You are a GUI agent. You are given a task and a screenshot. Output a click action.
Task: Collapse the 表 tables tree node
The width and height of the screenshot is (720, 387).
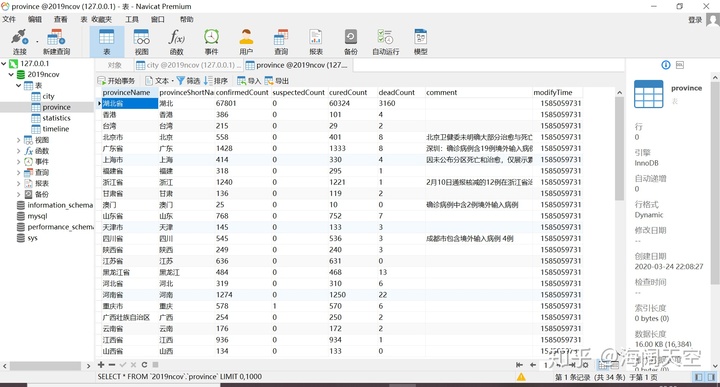tap(19, 85)
